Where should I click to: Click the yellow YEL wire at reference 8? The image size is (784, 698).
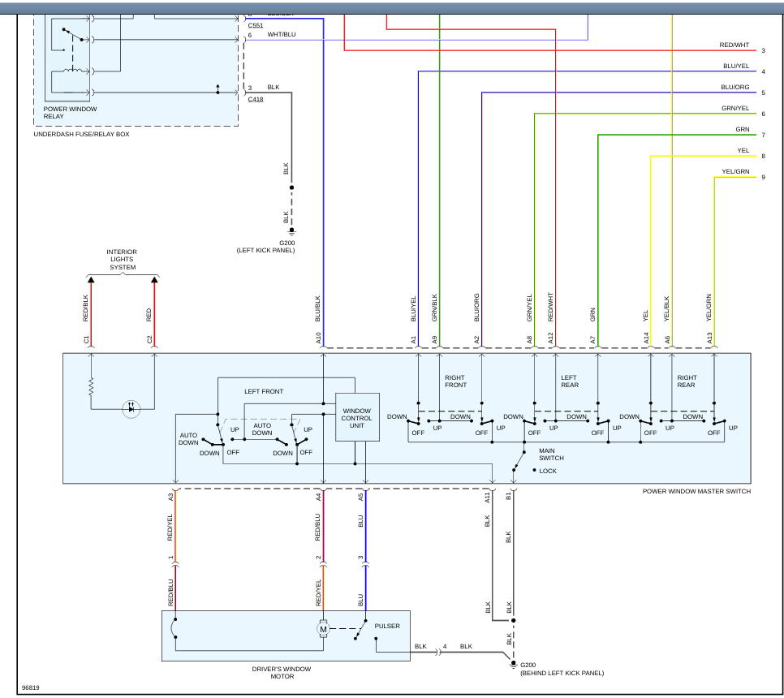coord(703,156)
